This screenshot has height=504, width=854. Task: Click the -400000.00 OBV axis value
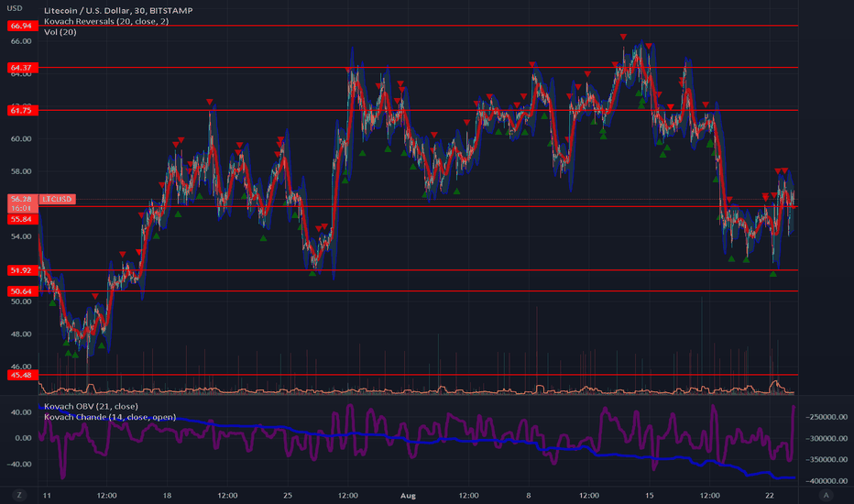(x=827, y=481)
